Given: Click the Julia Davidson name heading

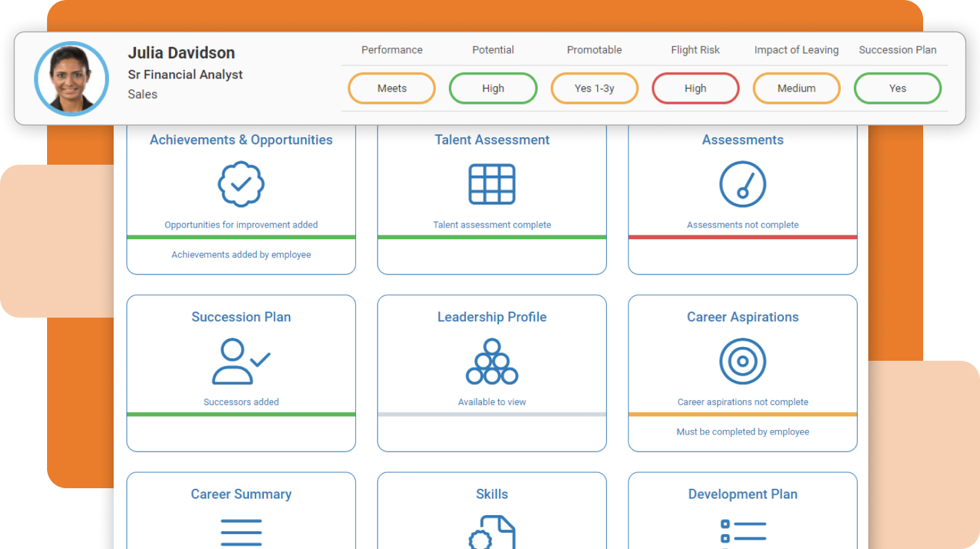Looking at the screenshot, I should coord(182,53).
